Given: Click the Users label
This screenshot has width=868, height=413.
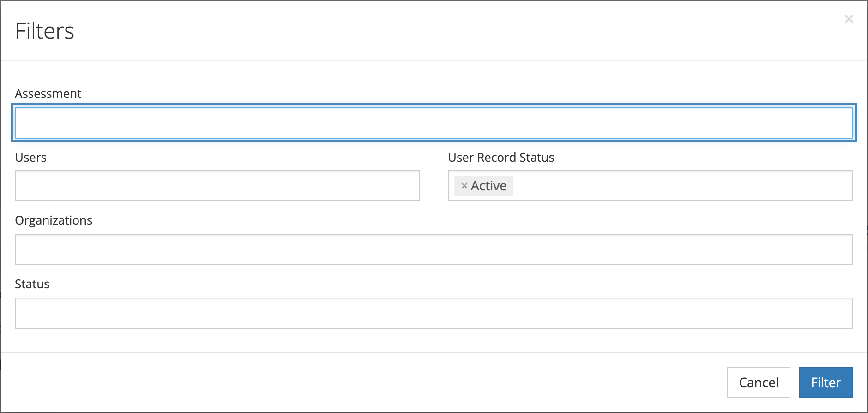Looking at the screenshot, I should tap(31, 158).
